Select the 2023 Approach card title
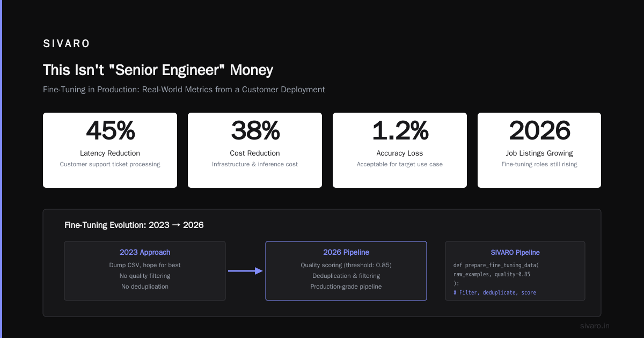644x338 pixels. click(145, 252)
